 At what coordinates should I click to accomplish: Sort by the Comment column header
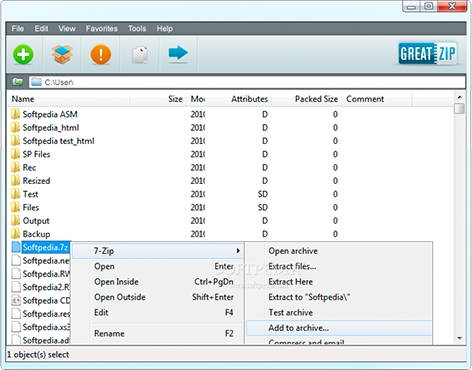point(377,99)
